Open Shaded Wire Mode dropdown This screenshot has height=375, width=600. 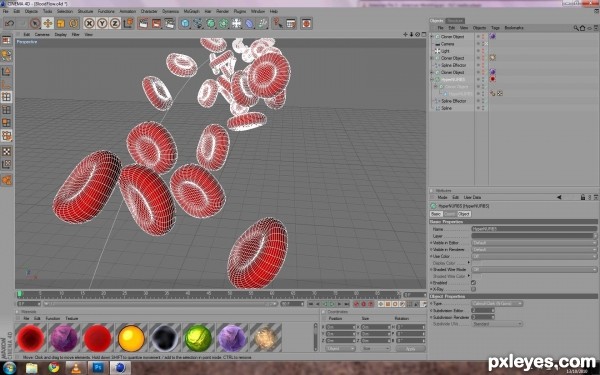[534, 269]
